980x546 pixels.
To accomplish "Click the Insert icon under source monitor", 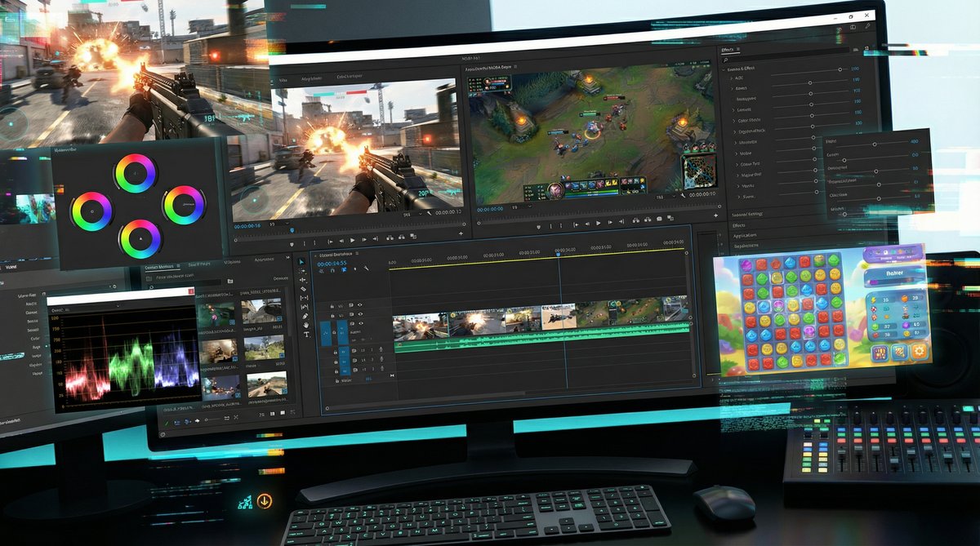I will pyautogui.click(x=390, y=237).
